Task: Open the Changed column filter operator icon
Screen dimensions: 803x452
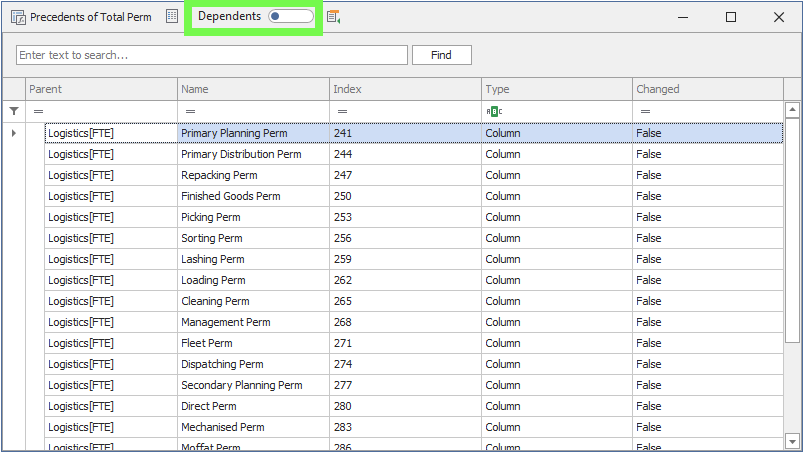Action: tap(645, 111)
